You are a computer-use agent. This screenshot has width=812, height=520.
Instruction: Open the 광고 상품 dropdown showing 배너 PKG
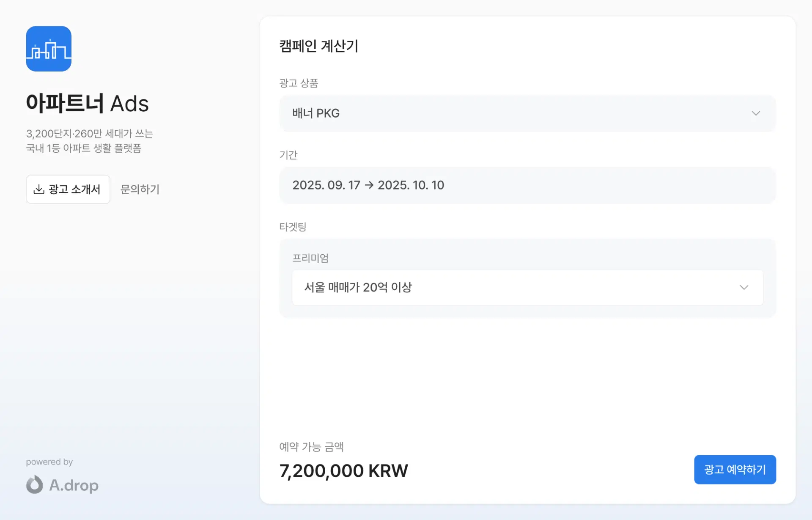[527, 113]
